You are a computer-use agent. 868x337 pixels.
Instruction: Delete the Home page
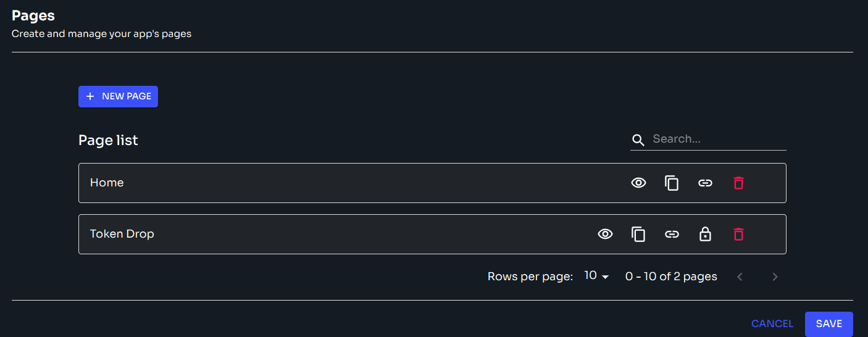(x=738, y=183)
